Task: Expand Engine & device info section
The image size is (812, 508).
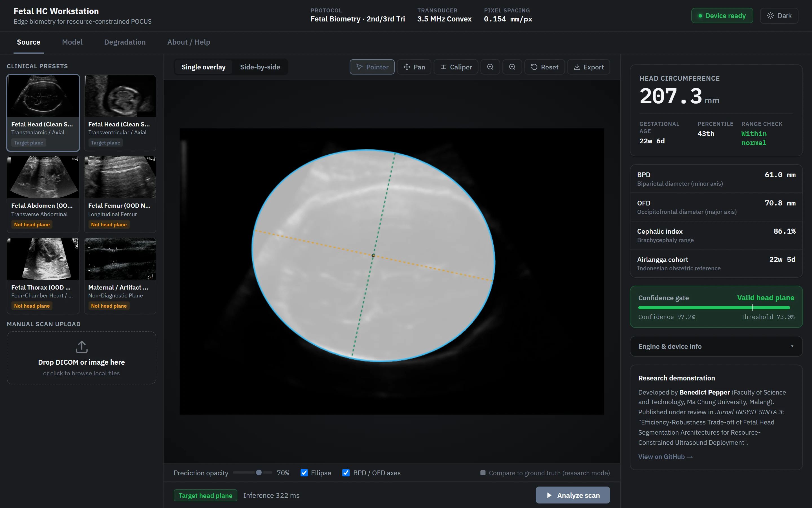Action: point(716,346)
